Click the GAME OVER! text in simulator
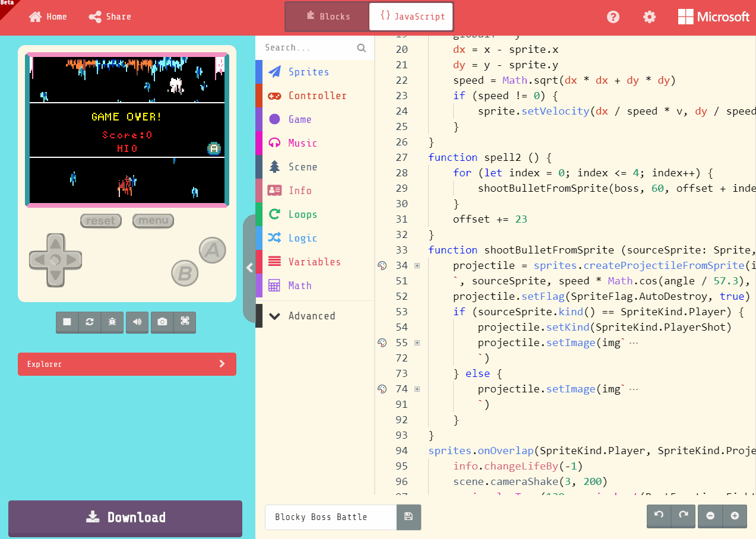The image size is (756, 539). click(x=126, y=117)
